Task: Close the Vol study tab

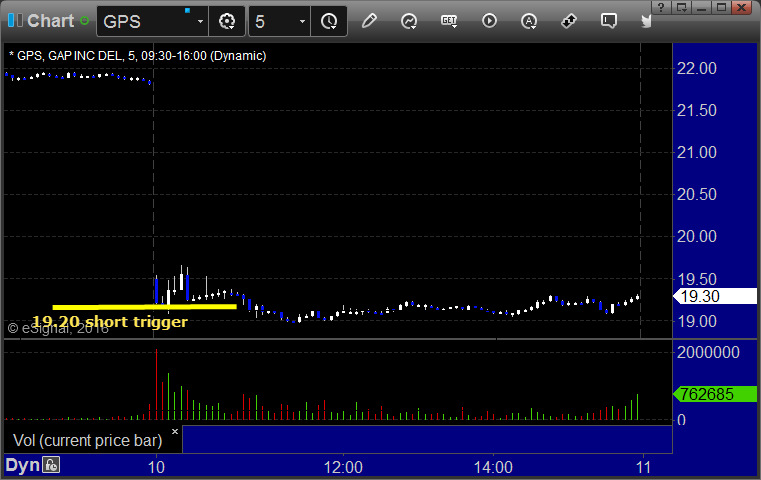Action: 174,432
